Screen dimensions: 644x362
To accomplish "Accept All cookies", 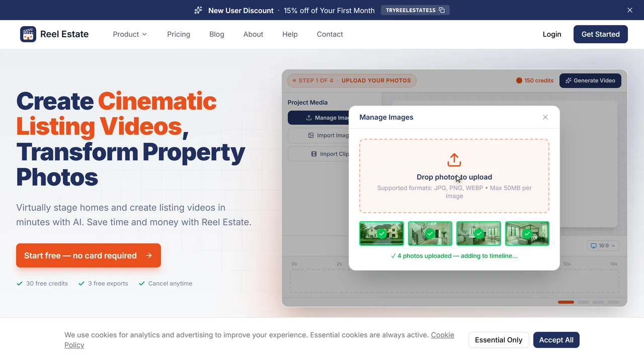I will [556, 340].
